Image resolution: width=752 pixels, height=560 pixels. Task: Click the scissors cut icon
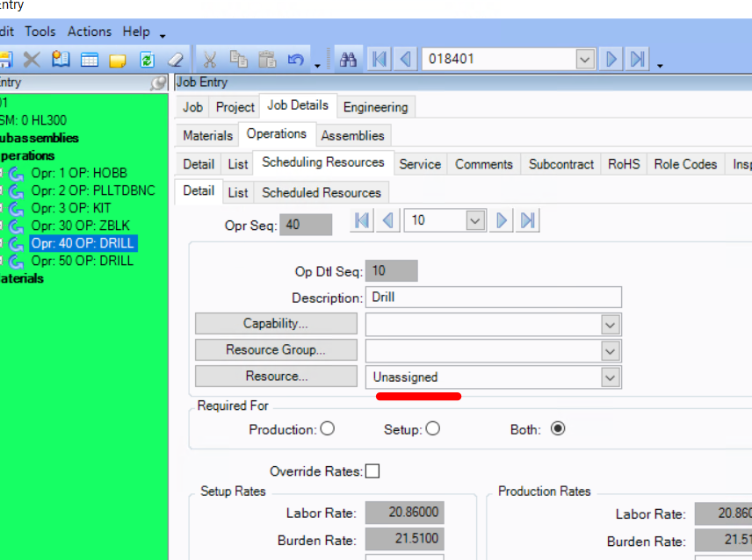210,60
